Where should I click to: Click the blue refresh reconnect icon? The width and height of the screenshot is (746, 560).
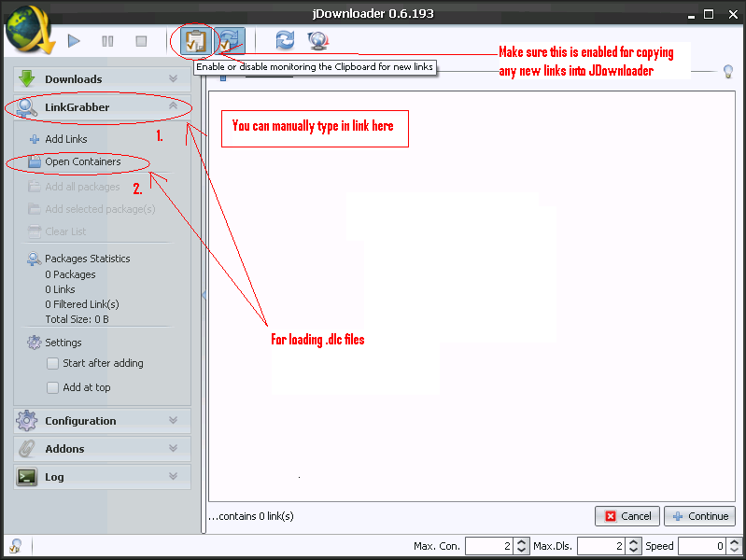[285, 40]
